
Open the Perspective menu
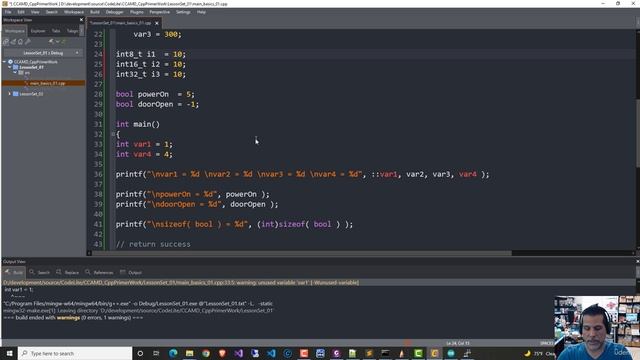160,12
